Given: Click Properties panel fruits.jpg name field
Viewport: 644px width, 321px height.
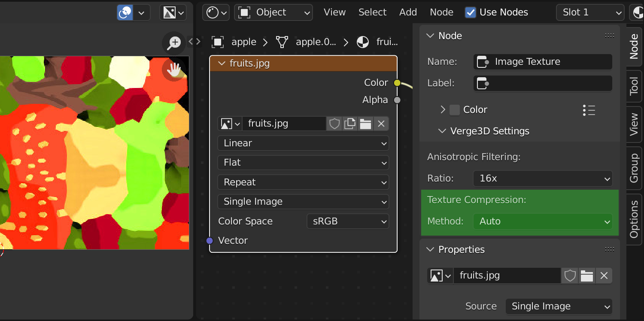Looking at the screenshot, I should coord(507,276).
